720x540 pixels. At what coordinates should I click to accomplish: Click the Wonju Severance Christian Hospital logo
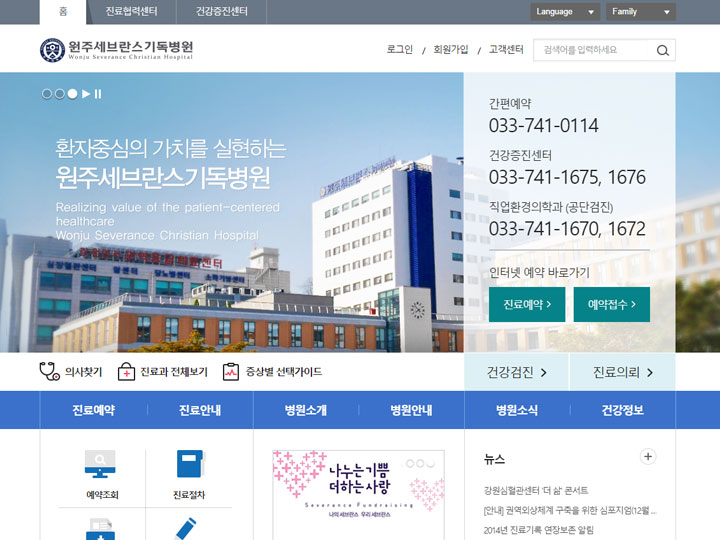click(x=117, y=50)
